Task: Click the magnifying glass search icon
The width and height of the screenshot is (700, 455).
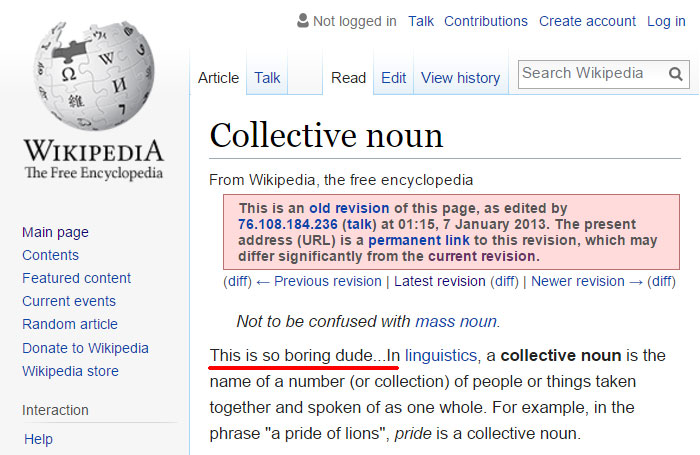Action: [x=675, y=74]
